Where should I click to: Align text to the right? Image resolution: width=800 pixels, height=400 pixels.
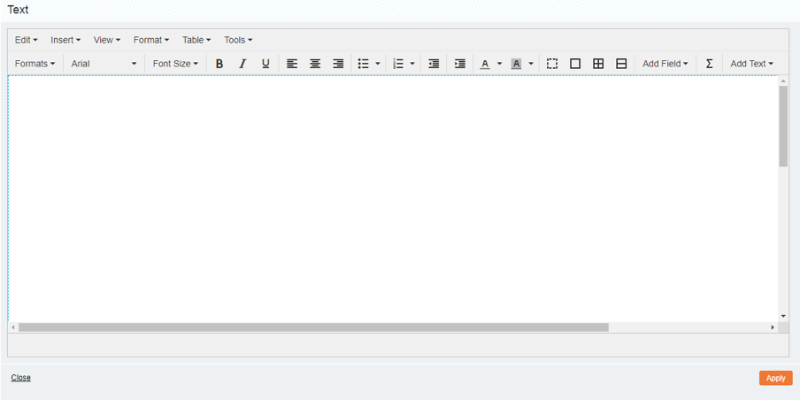(x=338, y=64)
